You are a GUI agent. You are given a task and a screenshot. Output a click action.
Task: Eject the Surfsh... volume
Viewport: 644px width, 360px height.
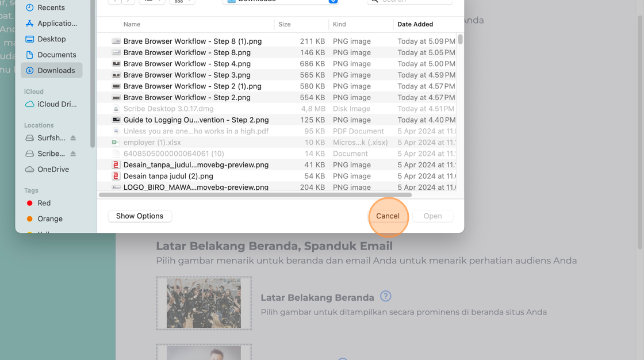(x=73, y=138)
